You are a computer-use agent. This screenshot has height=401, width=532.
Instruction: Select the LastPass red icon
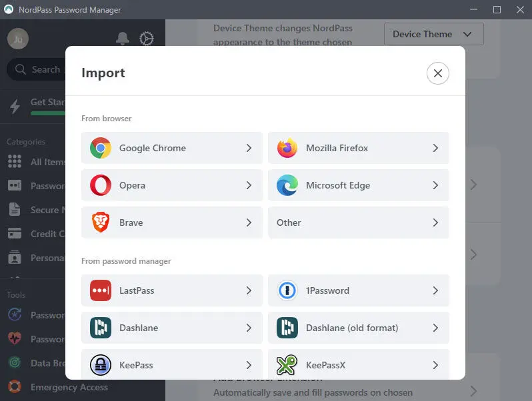click(x=101, y=290)
